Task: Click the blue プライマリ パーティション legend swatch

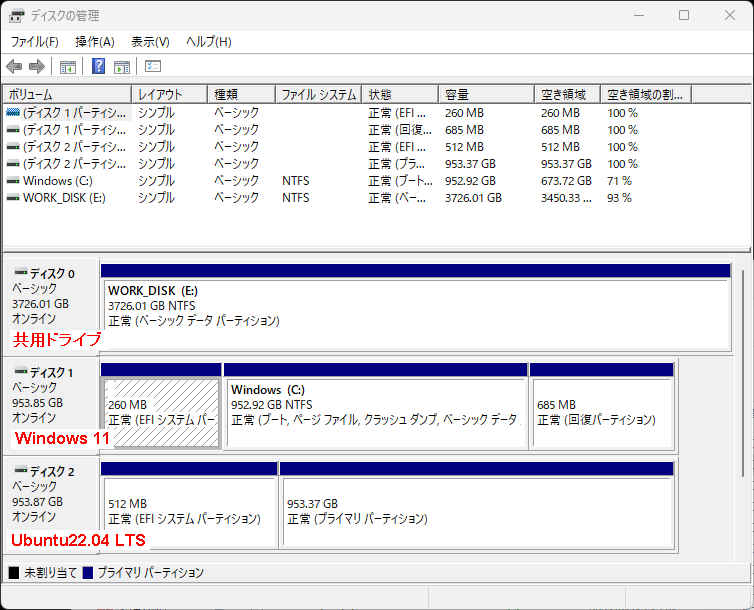Action: coord(88,573)
